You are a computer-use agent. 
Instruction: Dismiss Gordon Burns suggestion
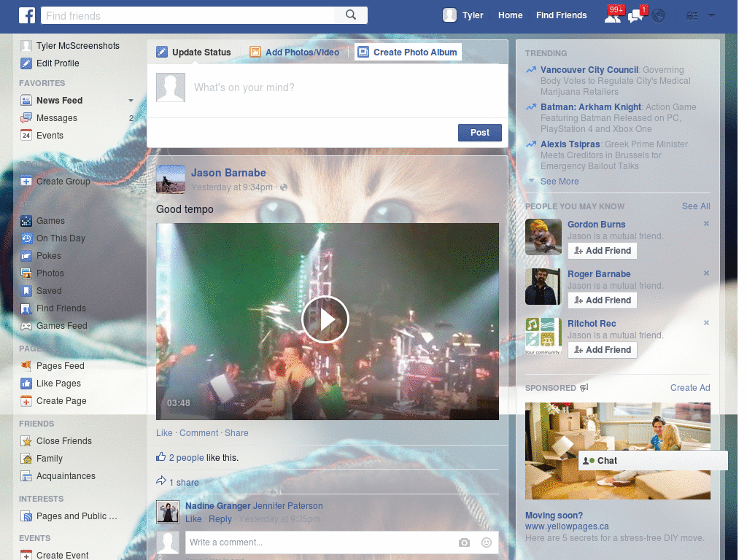pyautogui.click(x=706, y=223)
